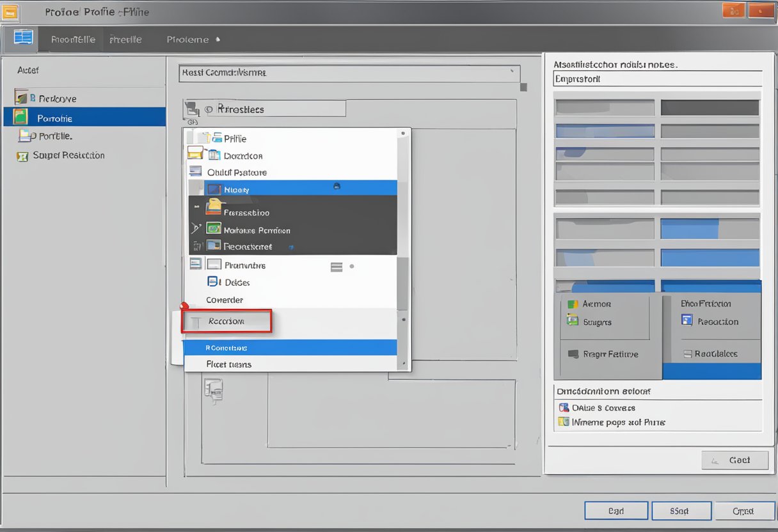Screen dimensions: 778x532
Task: Click the green icon beside Portofile in sidebar
Action: pyautogui.click(x=21, y=118)
